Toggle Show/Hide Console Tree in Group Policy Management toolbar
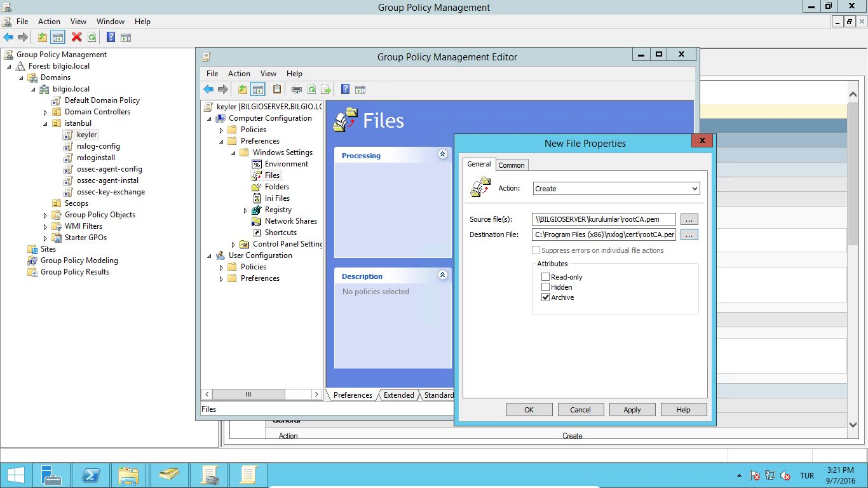868x488 pixels. pos(57,37)
